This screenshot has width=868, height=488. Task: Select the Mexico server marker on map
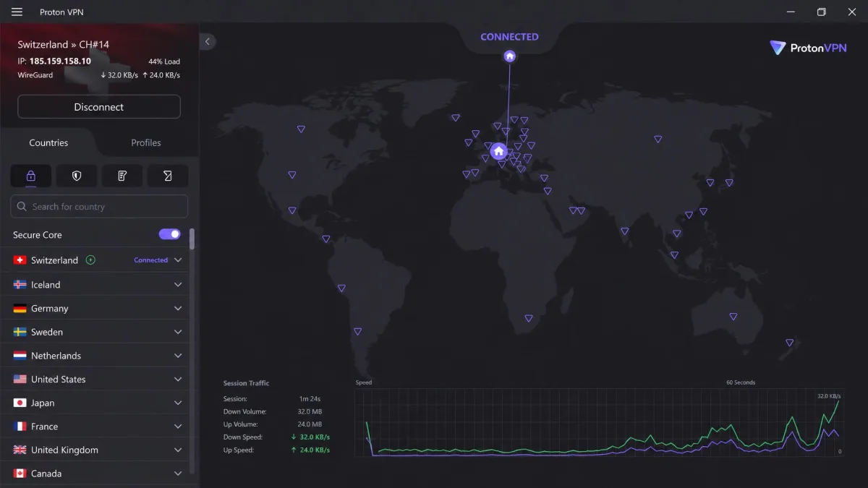click(x=292, y=211)
